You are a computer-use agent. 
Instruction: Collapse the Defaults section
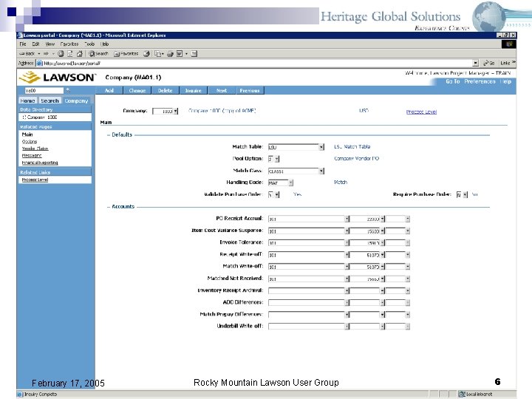tap(109, 134)
